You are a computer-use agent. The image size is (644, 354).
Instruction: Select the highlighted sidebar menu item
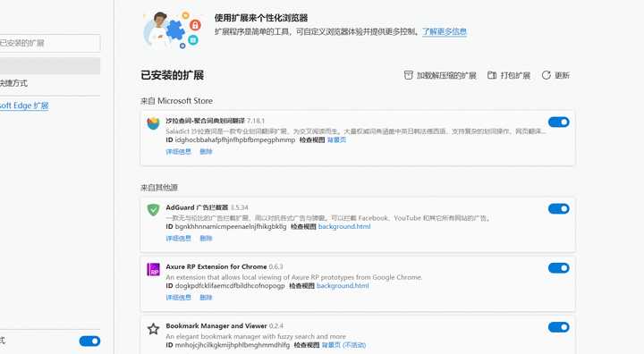(49, 66)
